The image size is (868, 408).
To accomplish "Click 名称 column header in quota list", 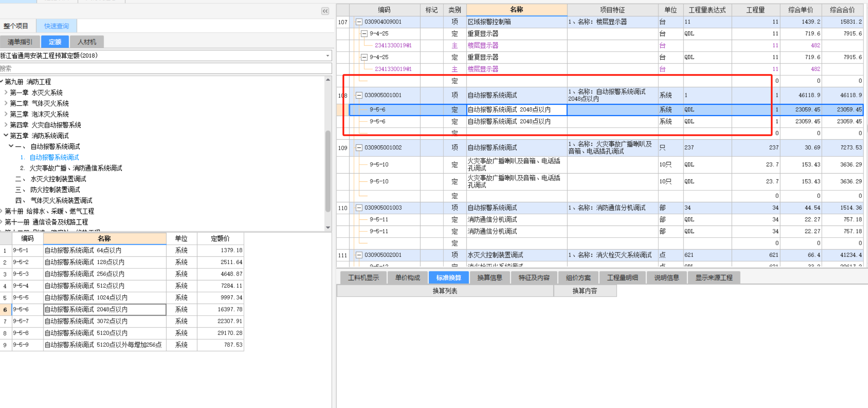I will point(105,239).
